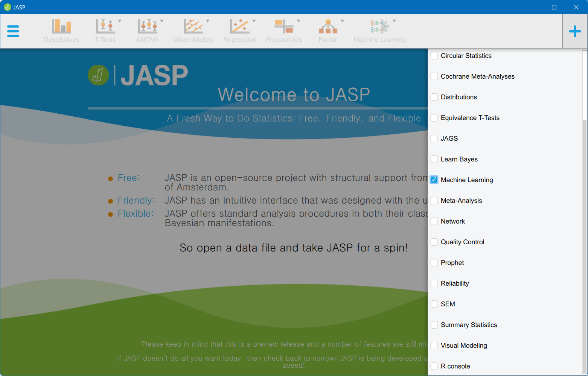This screenshot has height=376, width=588.
Task: Minimize the JASP window
Action: click(532, 7)
